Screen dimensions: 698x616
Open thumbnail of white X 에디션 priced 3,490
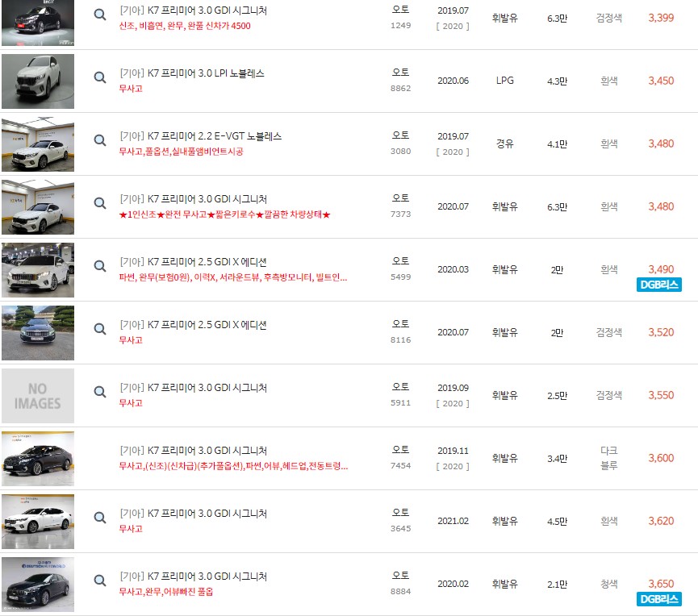[x=38, y=270]
